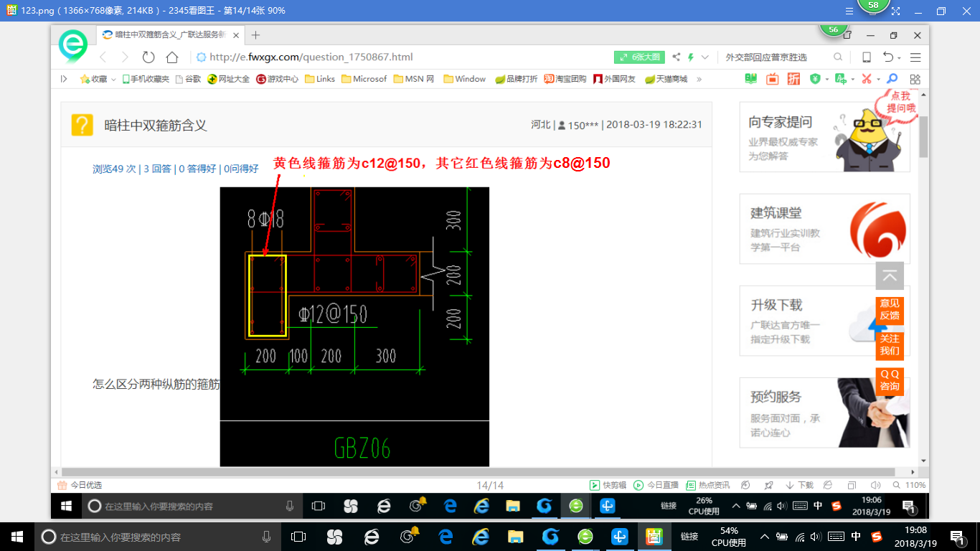Click the green book extension icon

(x=751, y=79)
